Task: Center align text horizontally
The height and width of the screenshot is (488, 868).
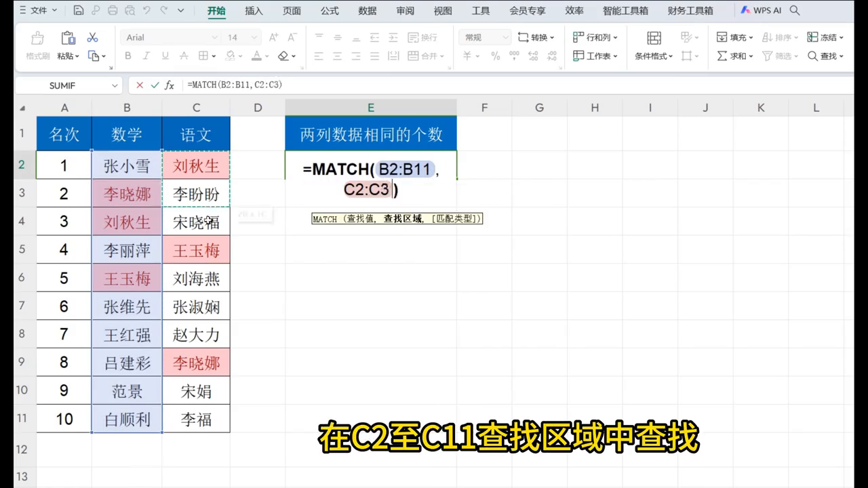Action: (x=337, y=56)
